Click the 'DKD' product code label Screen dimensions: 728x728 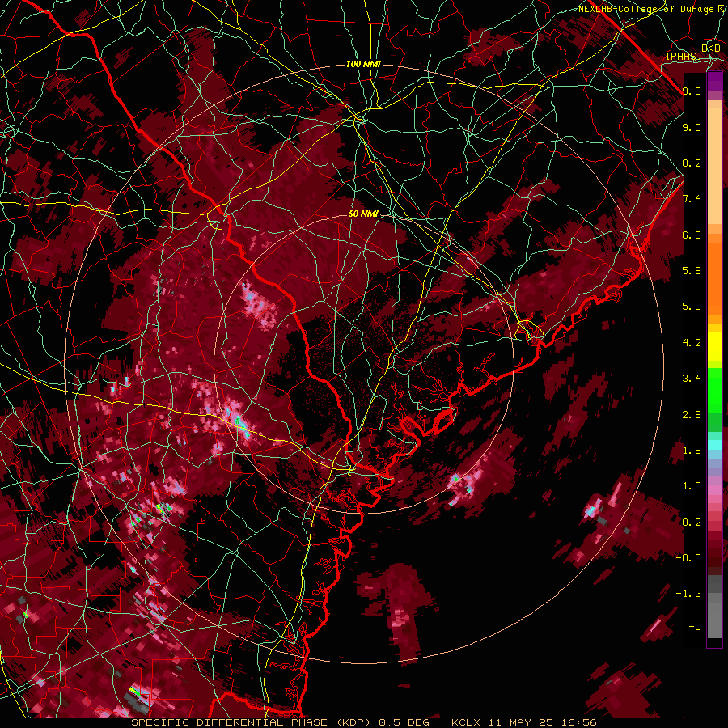(x=711, y=49)
